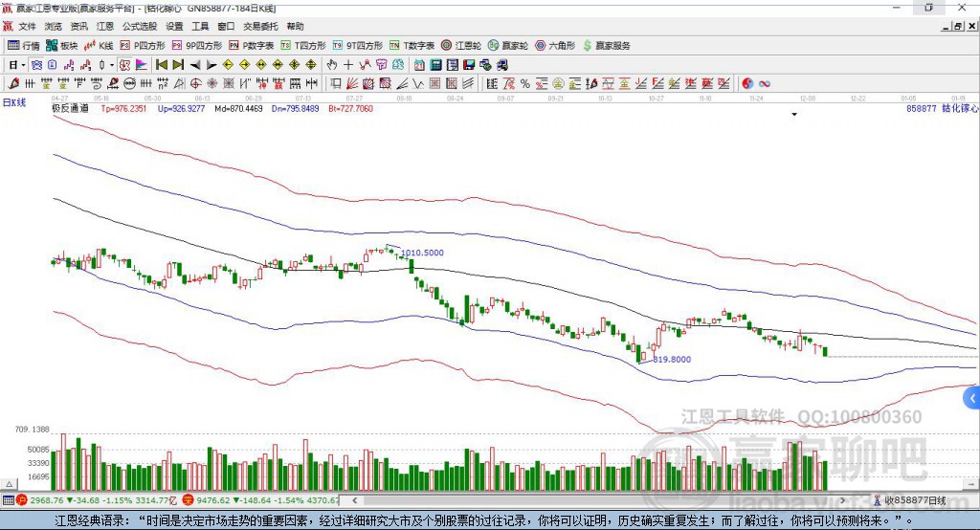The image size is (980, 530).
Task: Click the 1010.5000 high price label
Action: click(x=422, y=253)
